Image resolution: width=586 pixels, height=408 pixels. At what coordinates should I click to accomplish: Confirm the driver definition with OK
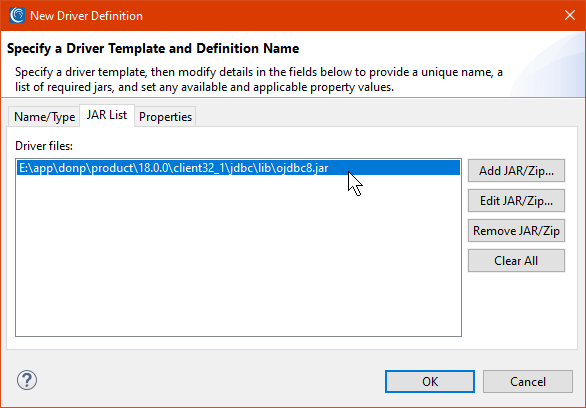430,381
